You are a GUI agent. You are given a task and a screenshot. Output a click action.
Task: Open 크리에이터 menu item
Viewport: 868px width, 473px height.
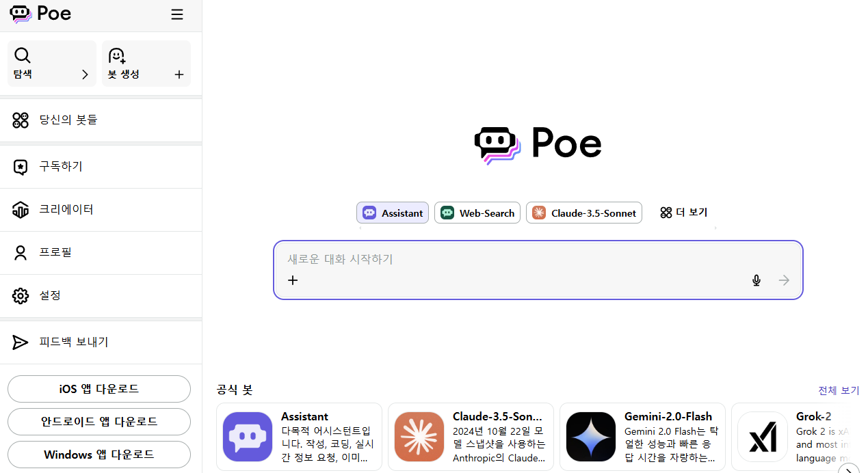(x=101, y=209)
